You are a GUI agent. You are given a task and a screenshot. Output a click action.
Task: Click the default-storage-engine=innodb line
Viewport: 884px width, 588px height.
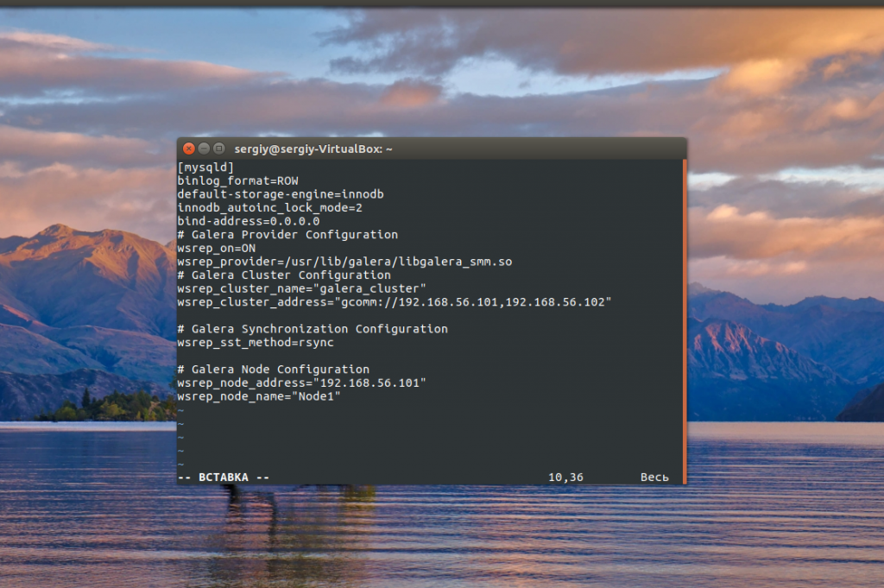(x=281, y=194)
